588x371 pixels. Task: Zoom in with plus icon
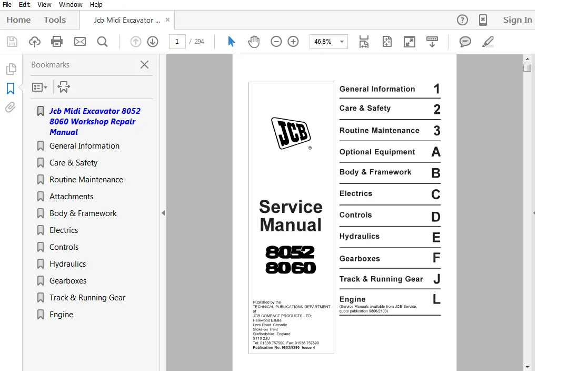click(293, 41)
